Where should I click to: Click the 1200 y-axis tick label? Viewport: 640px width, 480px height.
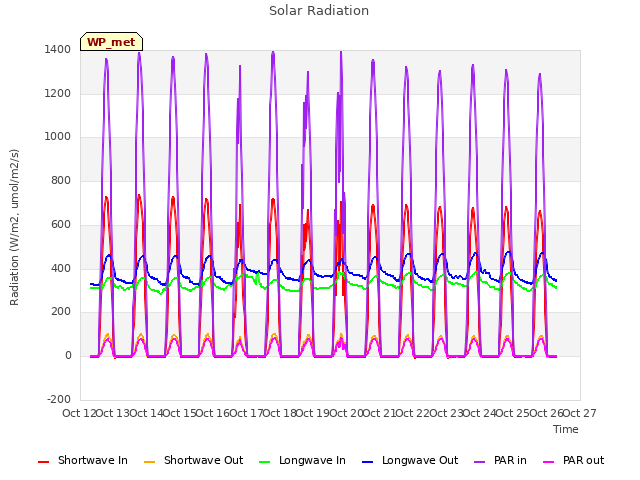click(x=58, y=93)
